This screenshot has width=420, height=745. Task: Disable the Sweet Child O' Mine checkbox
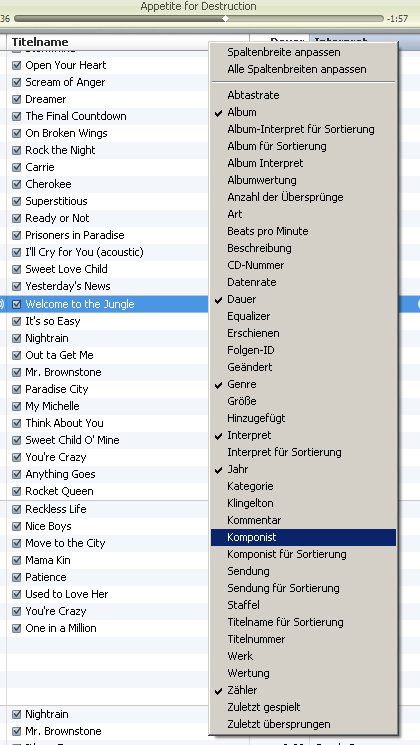click(17, 440)
